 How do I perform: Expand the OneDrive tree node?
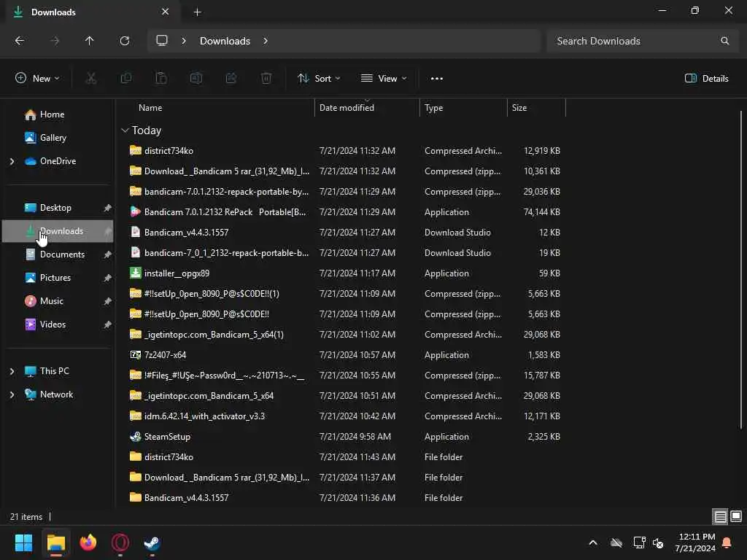point(12,161)
